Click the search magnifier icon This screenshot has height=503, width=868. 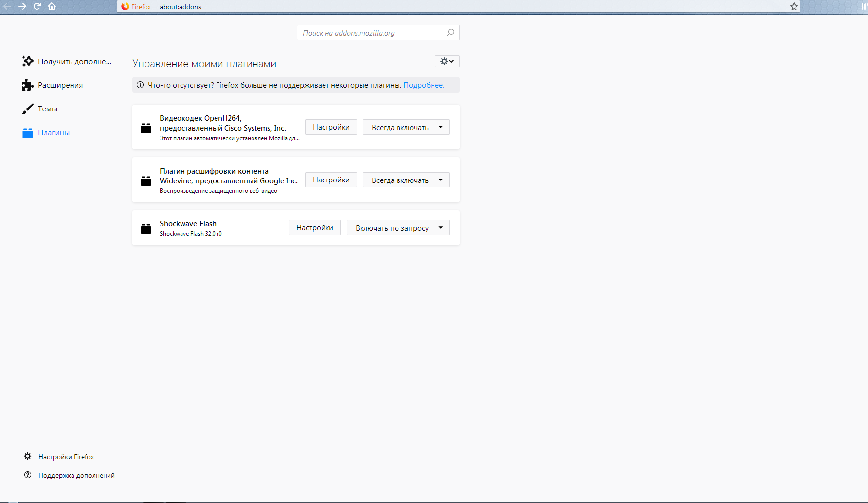click(450, 33)
